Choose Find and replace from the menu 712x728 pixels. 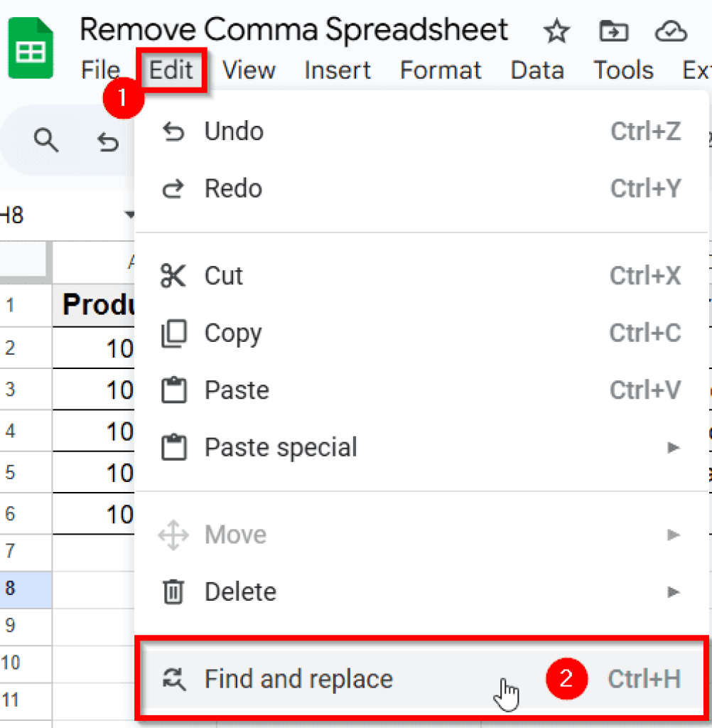(x=298, y=679)
